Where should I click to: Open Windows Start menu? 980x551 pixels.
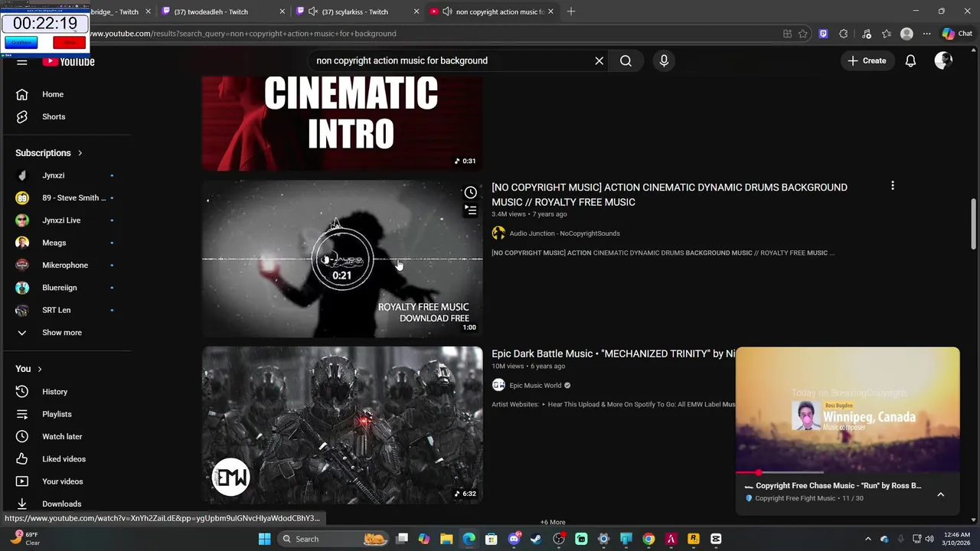tap(264, 539)
